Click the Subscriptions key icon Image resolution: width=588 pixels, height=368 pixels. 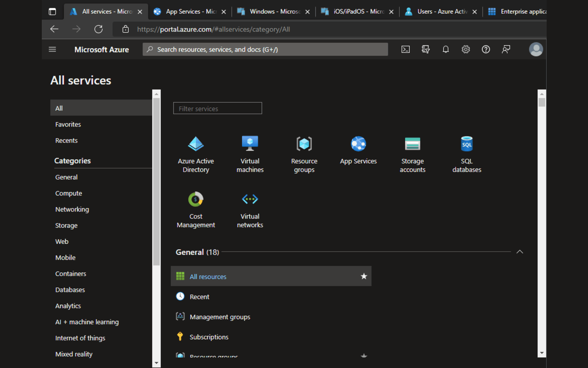pos(180,336)
